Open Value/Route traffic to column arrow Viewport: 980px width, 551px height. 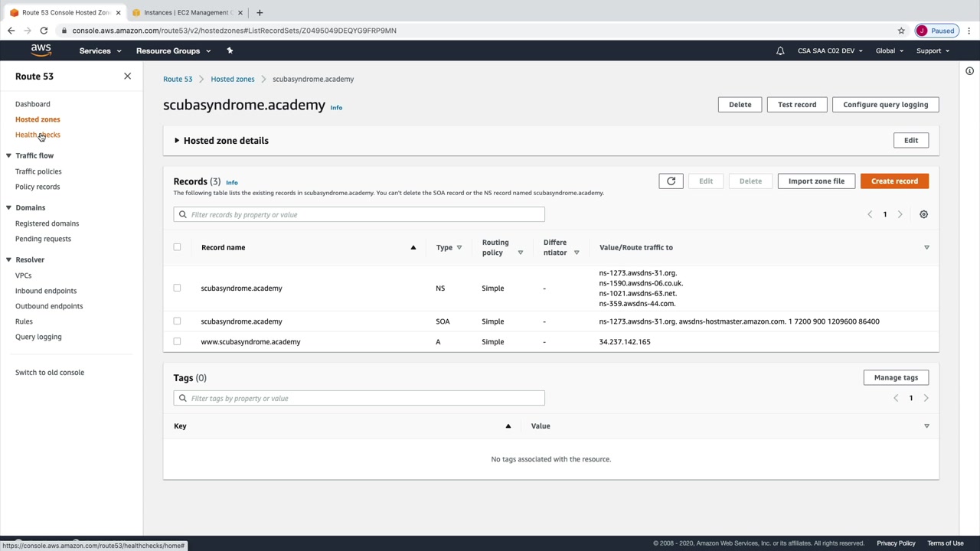(926, 247)
